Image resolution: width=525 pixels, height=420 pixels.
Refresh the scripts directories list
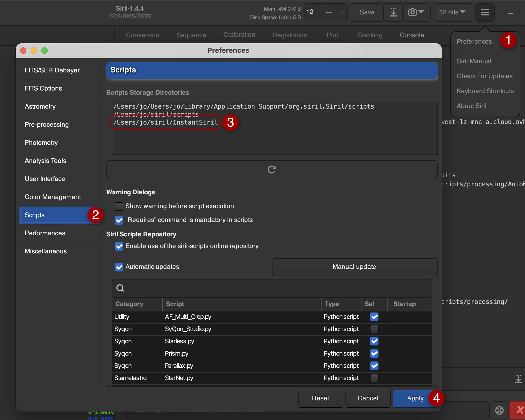pos(272,169)
